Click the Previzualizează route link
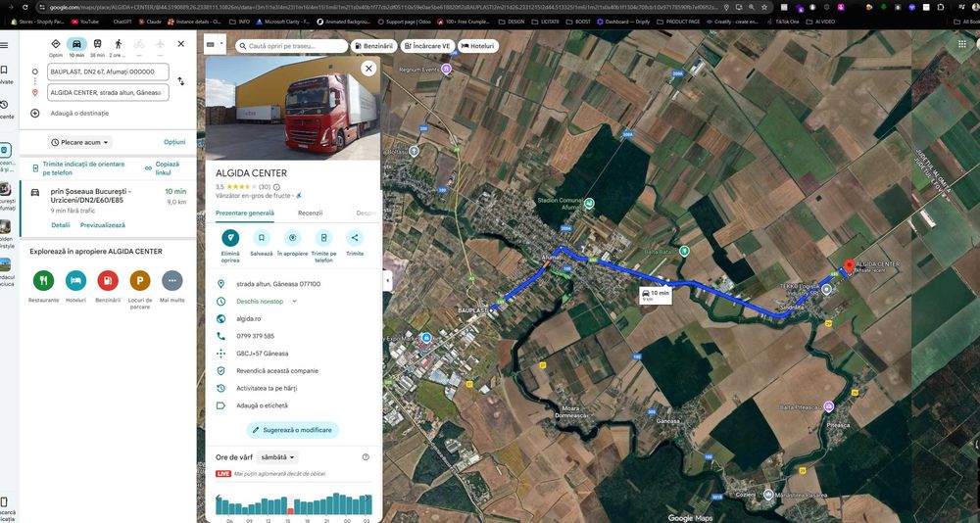This screenshot has width=980, height=523. click(x=103, y=225)
